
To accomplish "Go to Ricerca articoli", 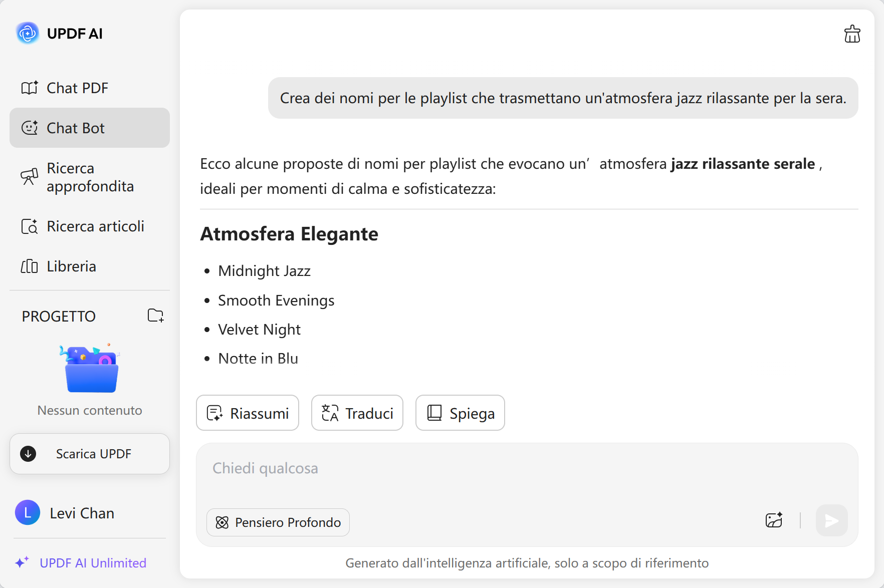I will click(95, 226).
